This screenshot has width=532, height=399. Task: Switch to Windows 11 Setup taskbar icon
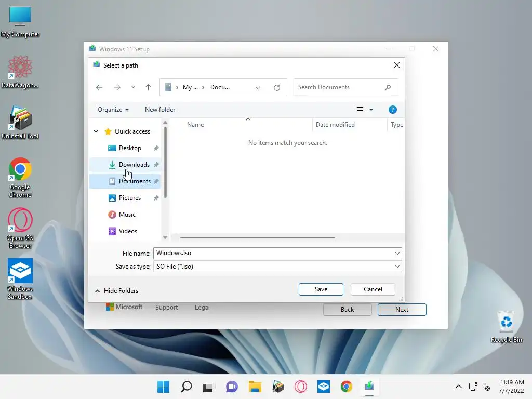[369, 387]
